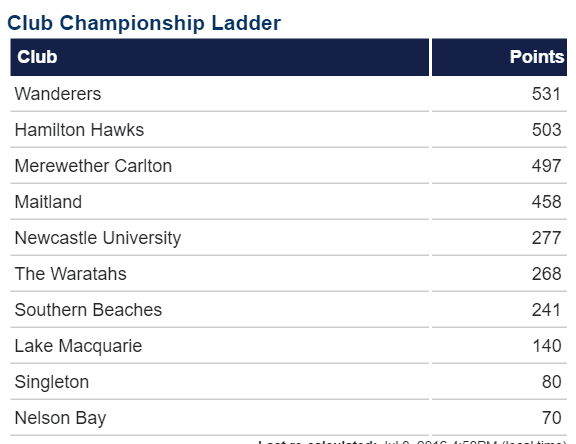Select the Hamilton Hawks club name

[79, 130]
